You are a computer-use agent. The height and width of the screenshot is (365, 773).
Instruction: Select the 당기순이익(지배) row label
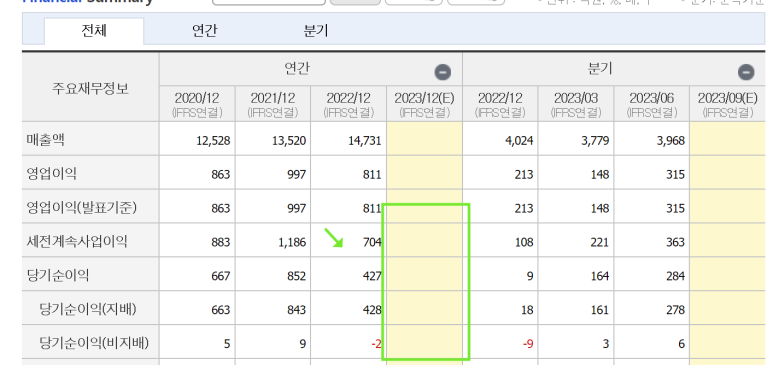coord(88,309)
